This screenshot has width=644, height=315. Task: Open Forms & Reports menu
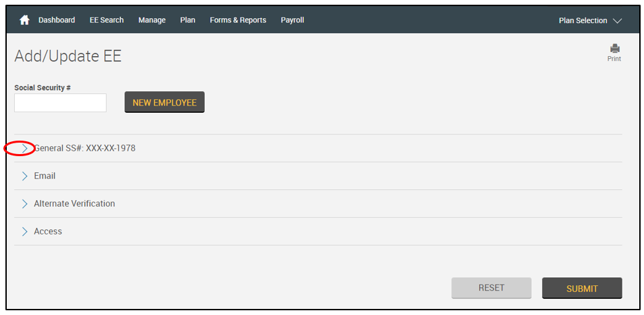tap(238, 20)
